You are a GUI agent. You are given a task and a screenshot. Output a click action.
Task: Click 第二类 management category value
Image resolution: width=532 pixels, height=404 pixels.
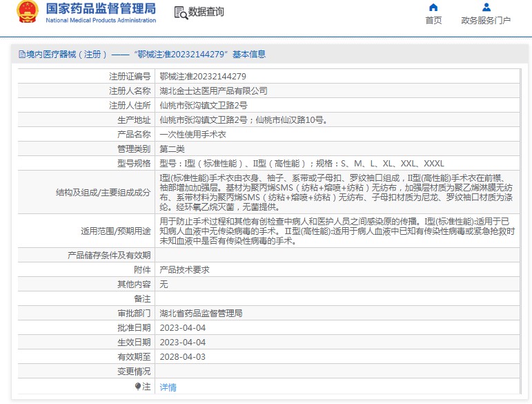[x=172, y=149]
